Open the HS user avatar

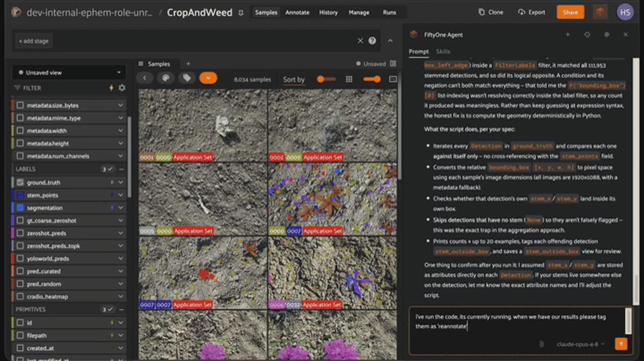click(x=625, y=12)
